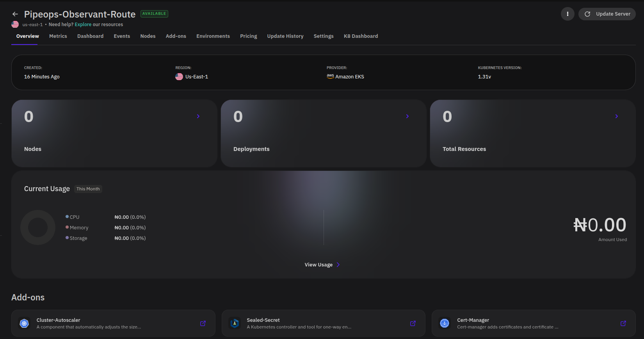Click the This Month usage badge
The height and width of the screenshot is (339, 644).
(x=88, y=189)
